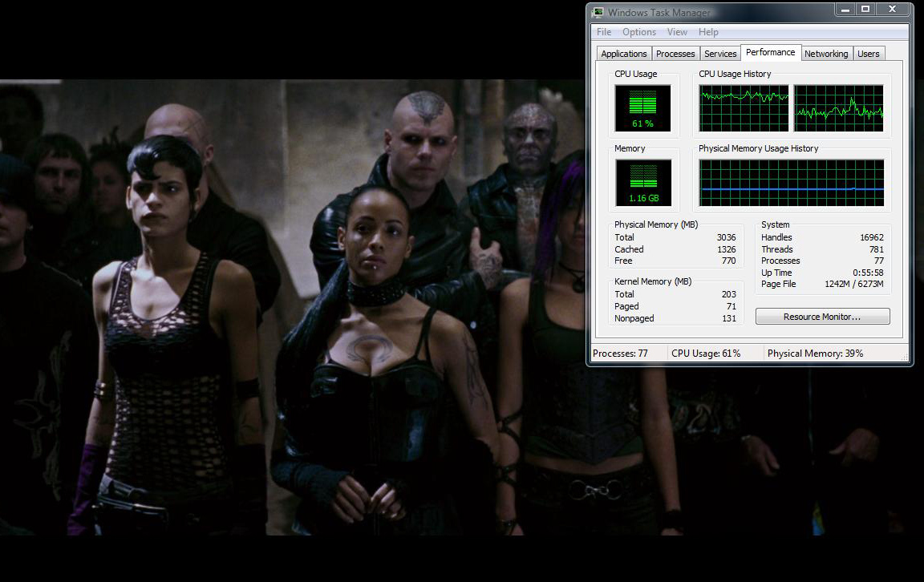Click the first CPU Usage History graph

pyautogui.click(x=744, y=107)
